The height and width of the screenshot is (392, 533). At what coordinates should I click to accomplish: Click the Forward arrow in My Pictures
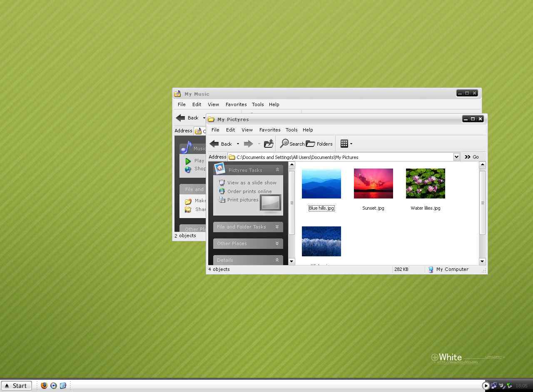(248, 144)
